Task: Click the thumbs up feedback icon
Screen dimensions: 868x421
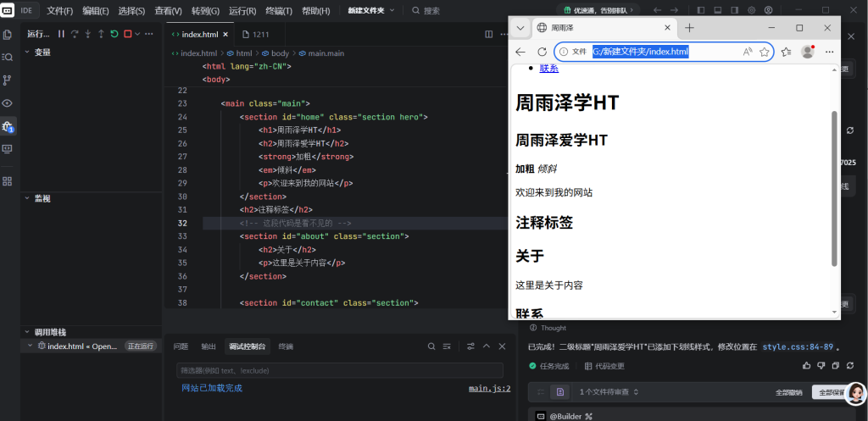Action: point(807,366)
